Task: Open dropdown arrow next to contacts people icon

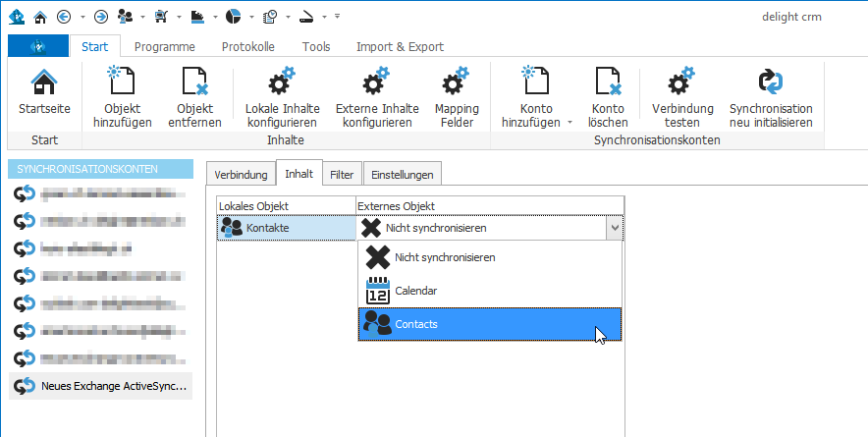Action: click(x=142, y=17)
